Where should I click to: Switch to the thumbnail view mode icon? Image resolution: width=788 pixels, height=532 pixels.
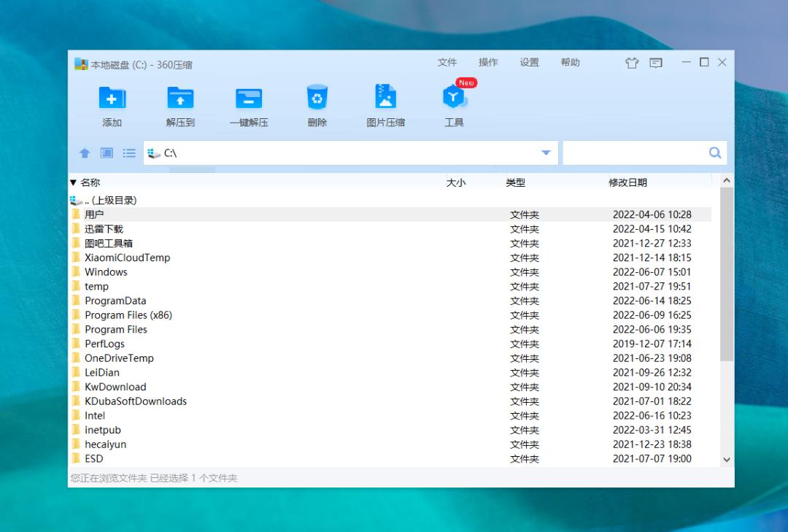pos(107,153)
